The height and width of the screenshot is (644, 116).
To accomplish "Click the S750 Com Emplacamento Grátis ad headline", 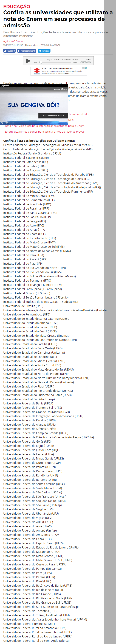I will (57, 68).
